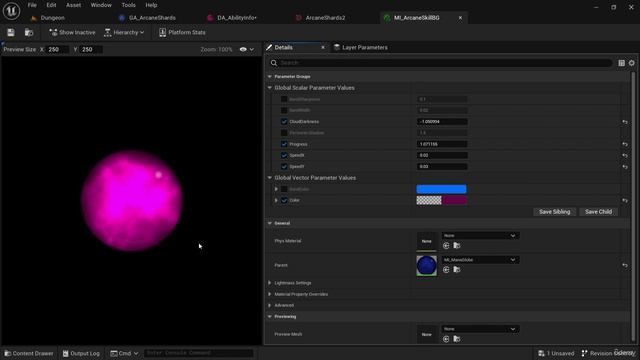Expand the Color vector parameter channels
Screen dimensions: 640x360
276,200
